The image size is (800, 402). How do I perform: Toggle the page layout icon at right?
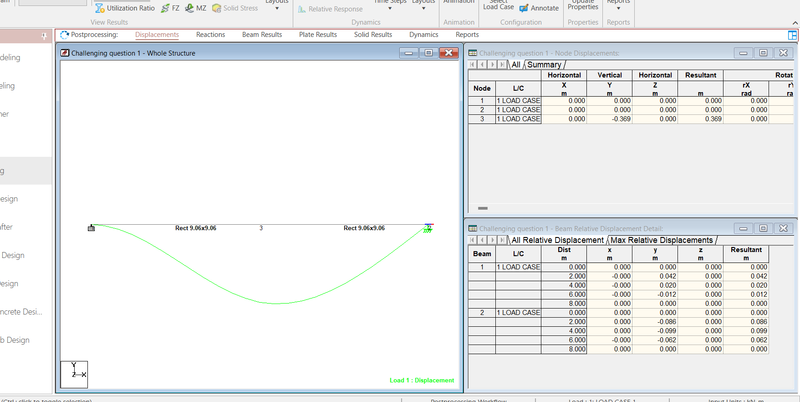(792, 35)
